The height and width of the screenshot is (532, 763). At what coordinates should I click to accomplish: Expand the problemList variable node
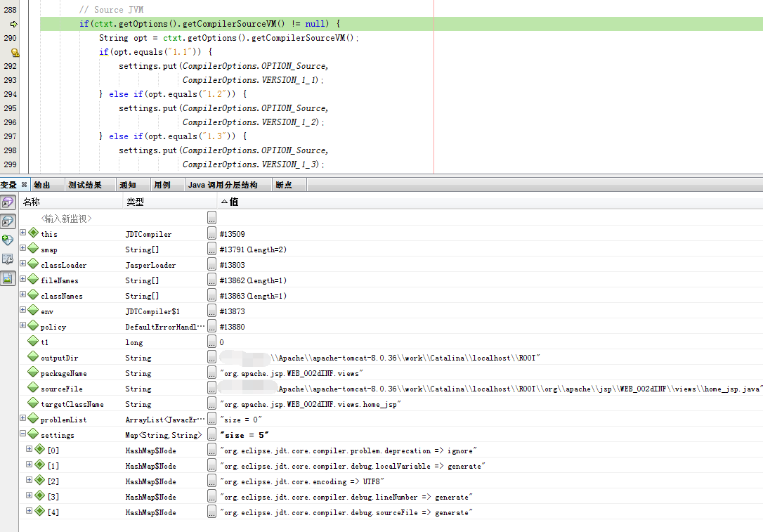23,417
